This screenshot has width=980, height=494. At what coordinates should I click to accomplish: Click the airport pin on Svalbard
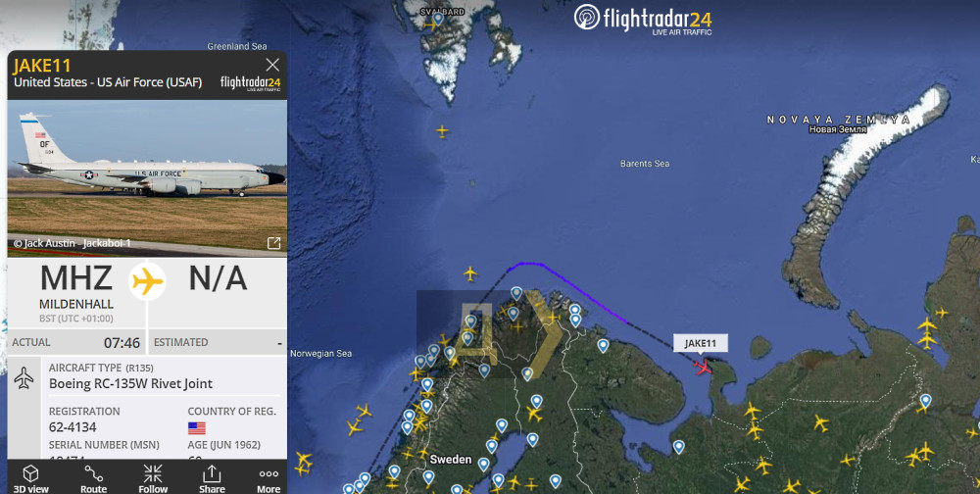point(438,19)
